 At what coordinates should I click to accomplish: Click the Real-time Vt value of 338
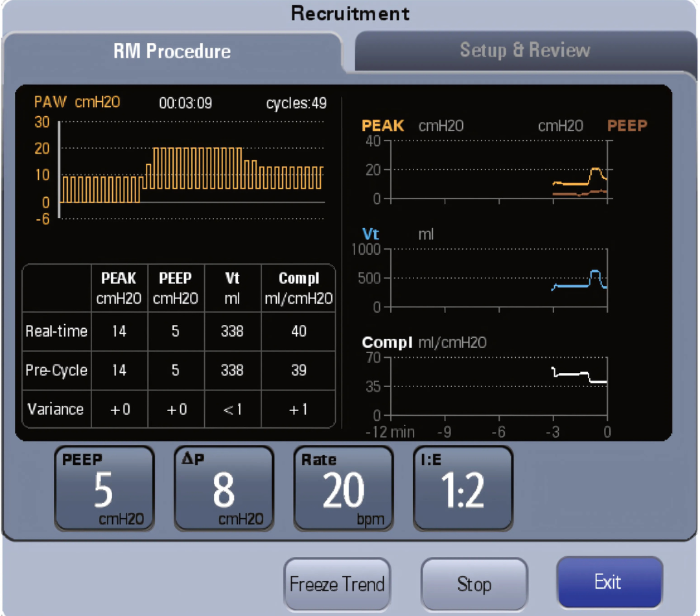(233, 331)
